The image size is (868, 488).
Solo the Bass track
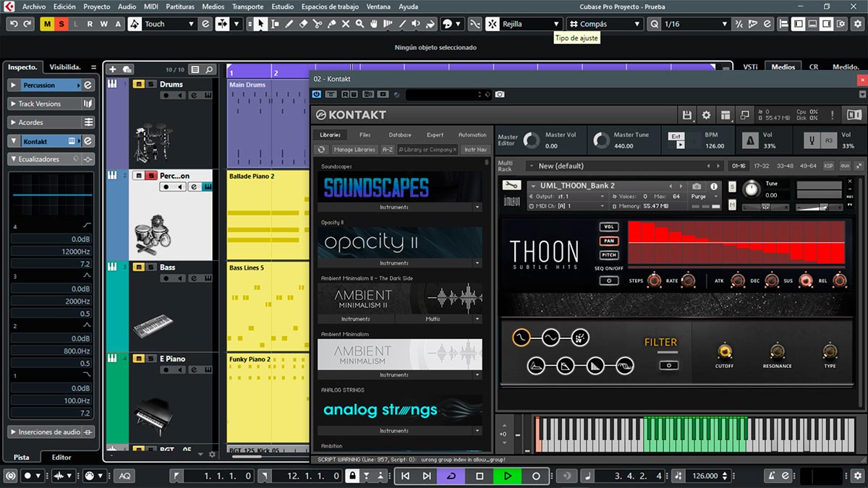point(150,267)
